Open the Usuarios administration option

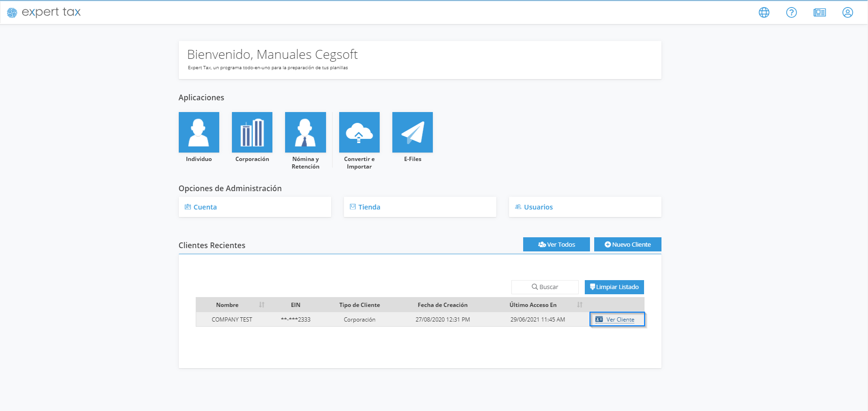tap(585, 207)
